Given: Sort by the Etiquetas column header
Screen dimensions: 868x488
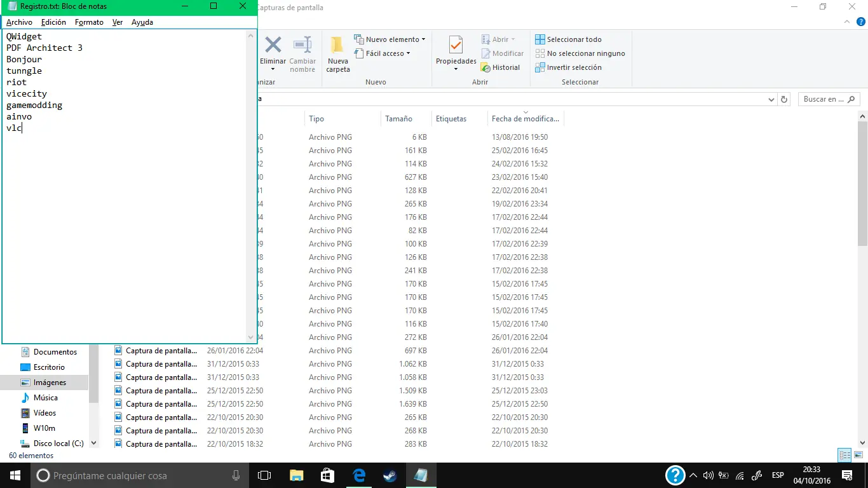Looking at the screenshot, I should [x=459, y=119].
